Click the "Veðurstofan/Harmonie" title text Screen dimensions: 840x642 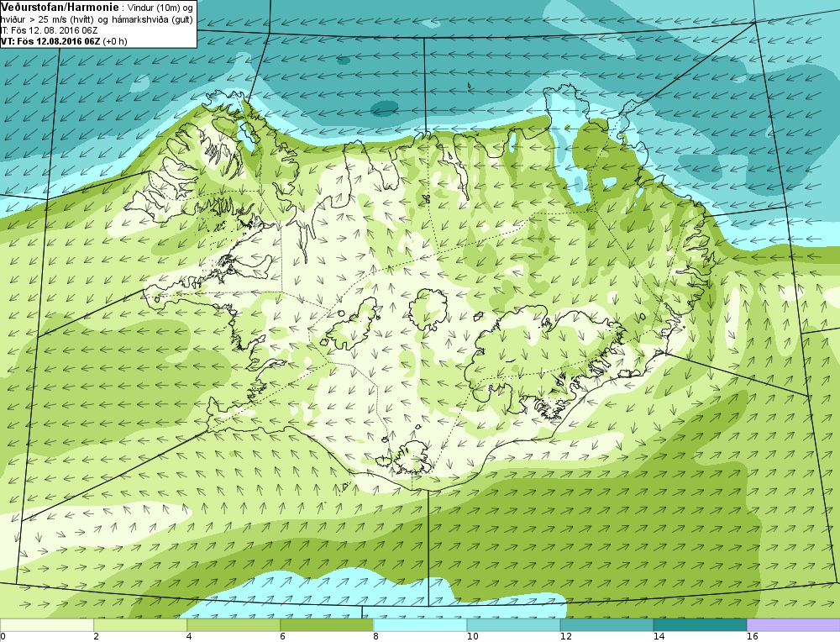60,7
